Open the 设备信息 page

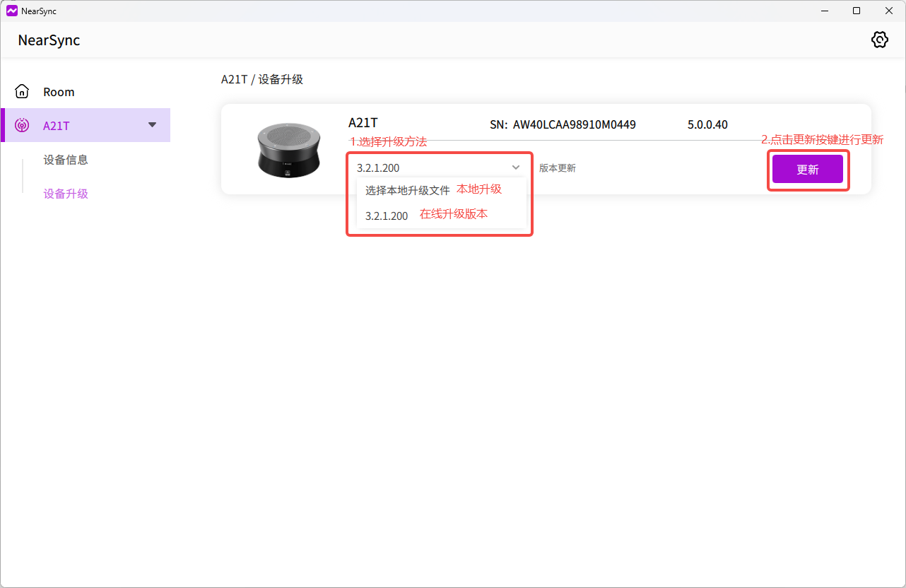tap(66, 160)
